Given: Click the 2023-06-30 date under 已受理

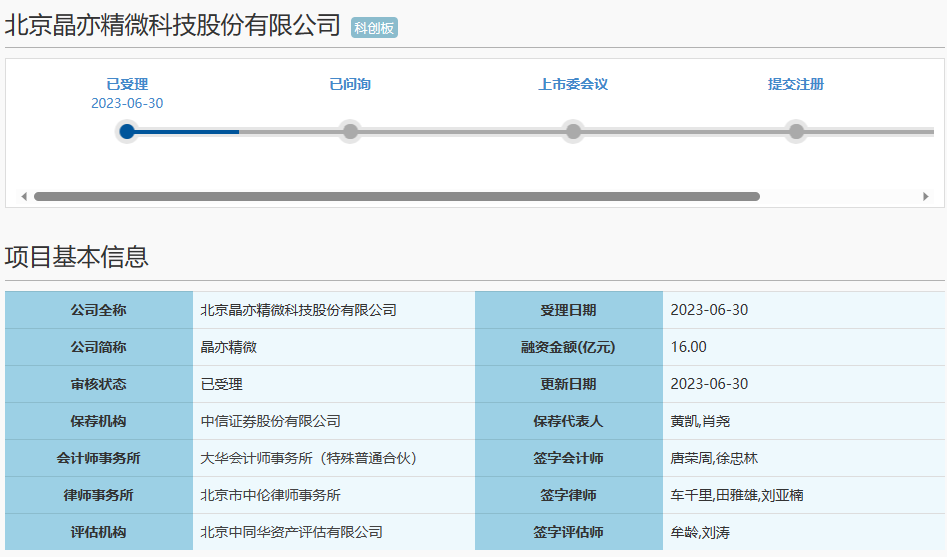Looking at the screenshot, I should [x=127, y=103].
